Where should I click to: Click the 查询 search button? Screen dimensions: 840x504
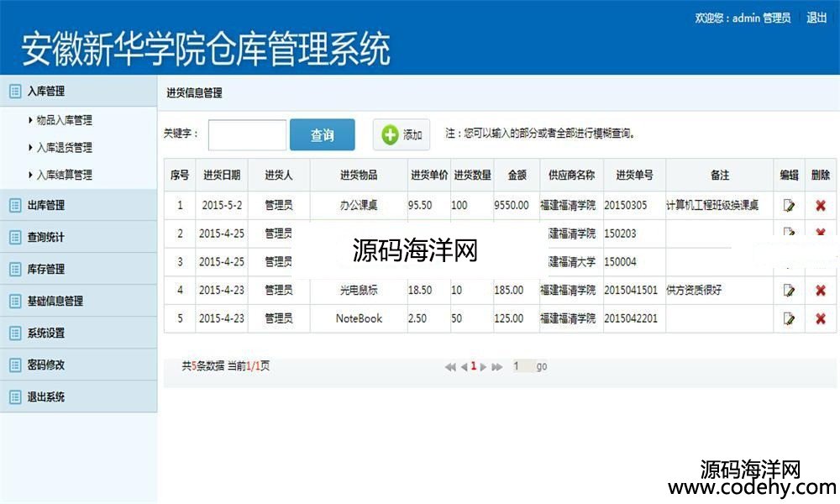[322, 135]
